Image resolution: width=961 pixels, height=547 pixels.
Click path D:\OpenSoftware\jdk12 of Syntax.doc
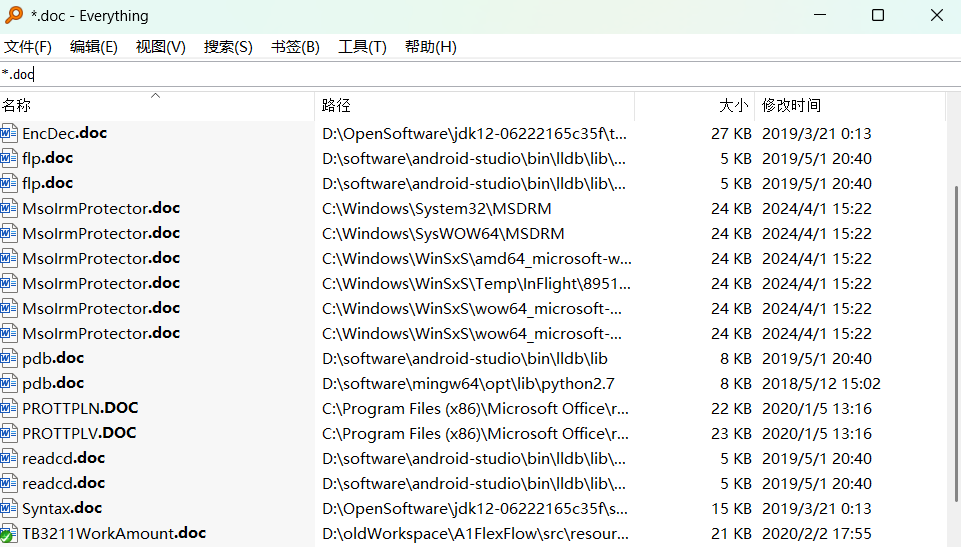474,509
